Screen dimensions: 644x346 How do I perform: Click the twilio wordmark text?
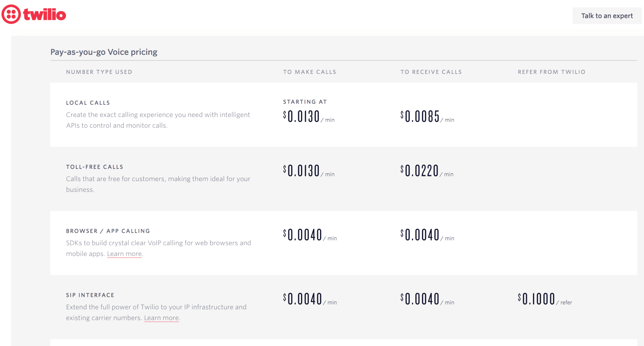click(x=45, y=14)
